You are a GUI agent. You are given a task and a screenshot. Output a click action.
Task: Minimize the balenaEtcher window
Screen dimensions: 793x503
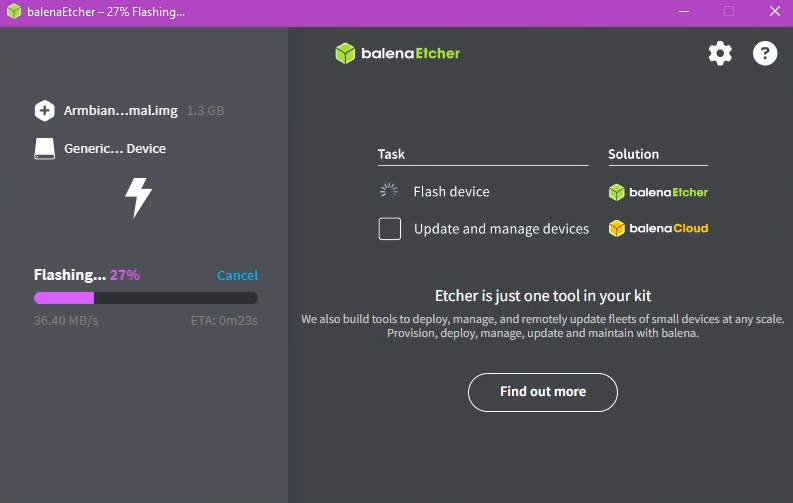coord(682,12)
